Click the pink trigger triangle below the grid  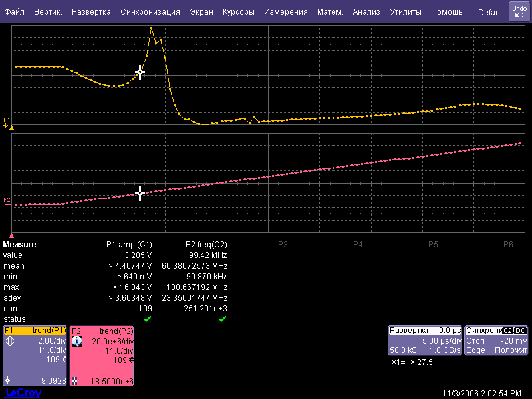11,235
